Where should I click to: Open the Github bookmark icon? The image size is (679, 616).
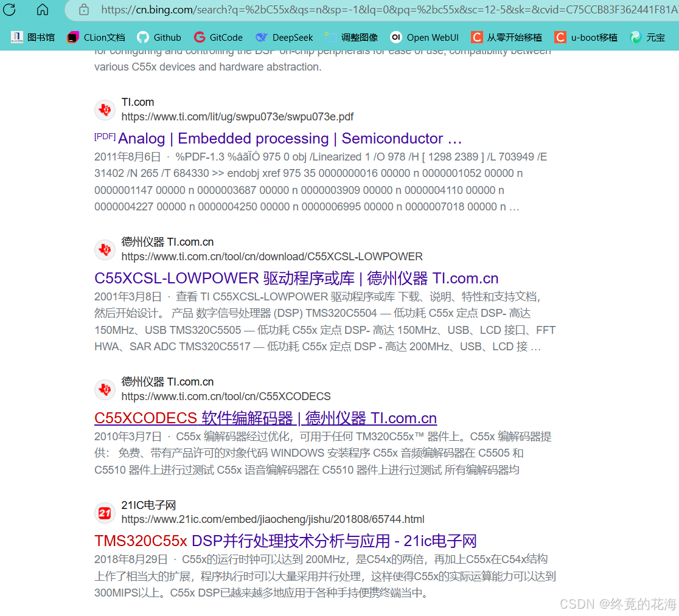(143, 37)
